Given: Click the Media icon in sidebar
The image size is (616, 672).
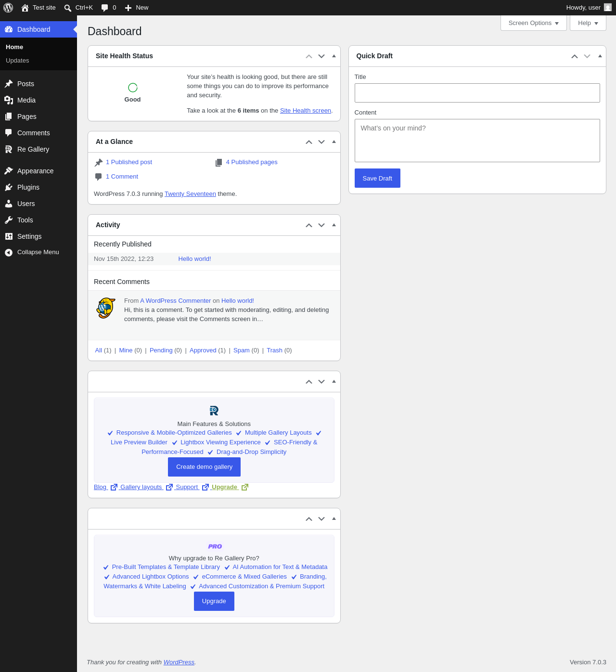Looking at the screenshot, I should point(9,100).
